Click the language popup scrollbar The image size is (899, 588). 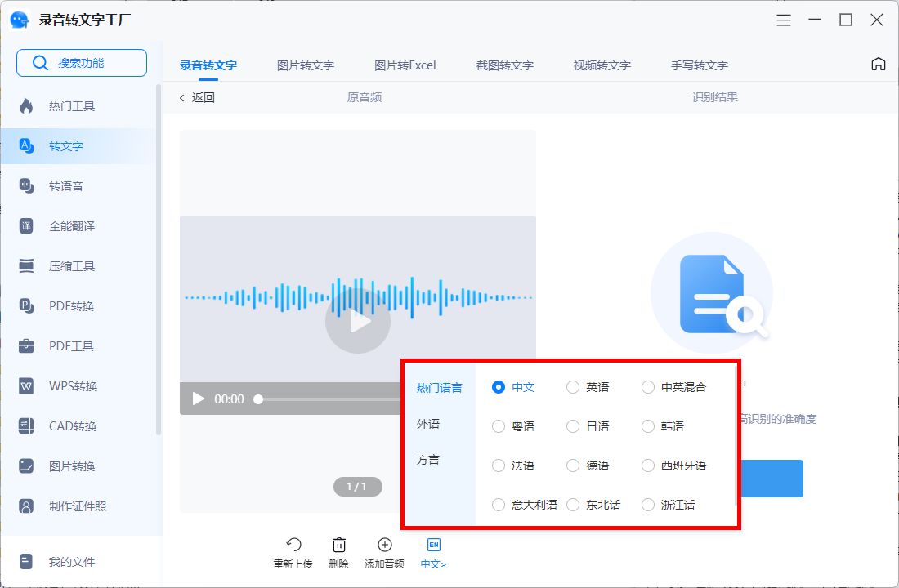click(736, 435)
